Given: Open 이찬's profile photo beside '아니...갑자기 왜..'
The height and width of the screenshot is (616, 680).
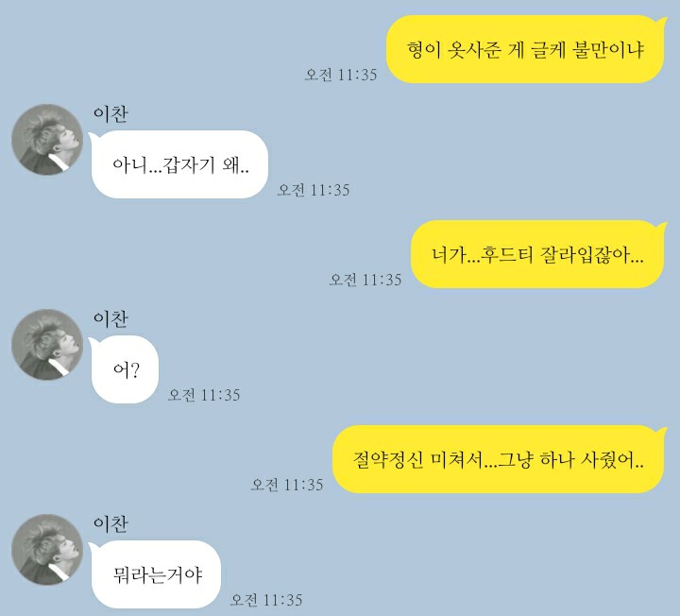Looking at the screenshot, I should pos(47,140).
